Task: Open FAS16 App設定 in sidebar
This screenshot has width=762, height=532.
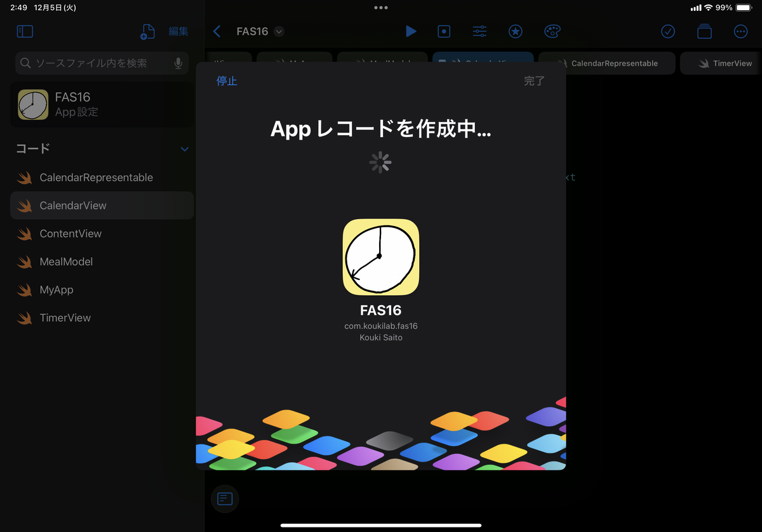Action: (102, 105)
